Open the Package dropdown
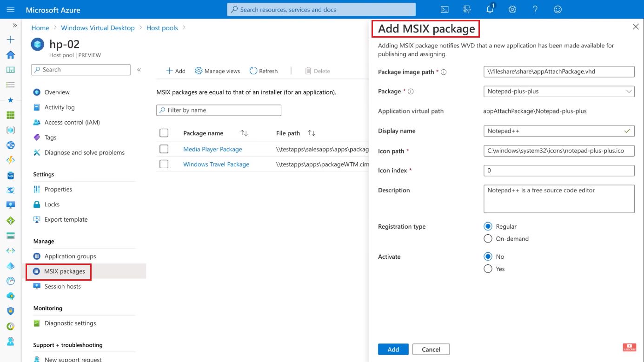Image resolution: width=644 pixels, height=362 pixels. pyautogui.click(x=559, y=92)
